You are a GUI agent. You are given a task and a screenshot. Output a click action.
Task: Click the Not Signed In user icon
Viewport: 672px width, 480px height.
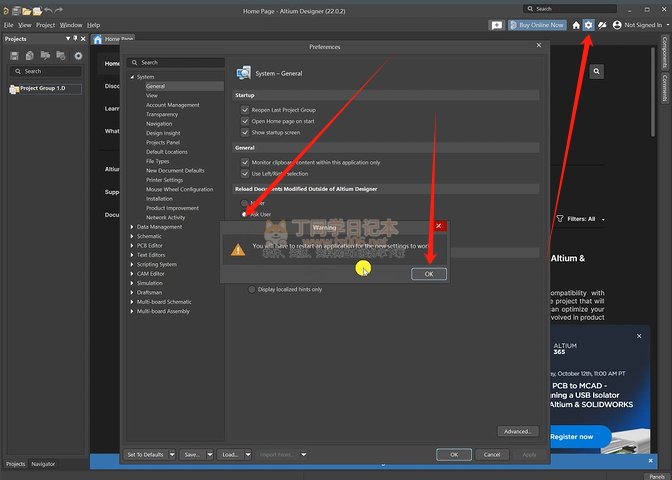point(617,25)
